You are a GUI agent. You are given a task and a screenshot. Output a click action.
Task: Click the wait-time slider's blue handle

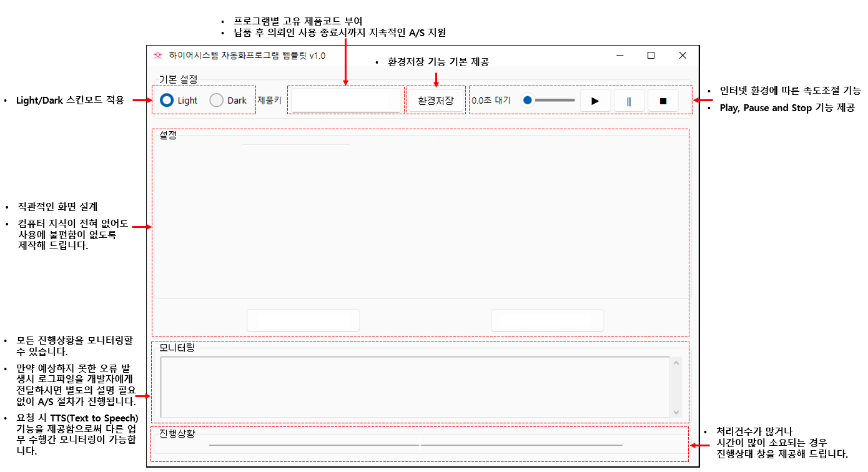point(527,100)
